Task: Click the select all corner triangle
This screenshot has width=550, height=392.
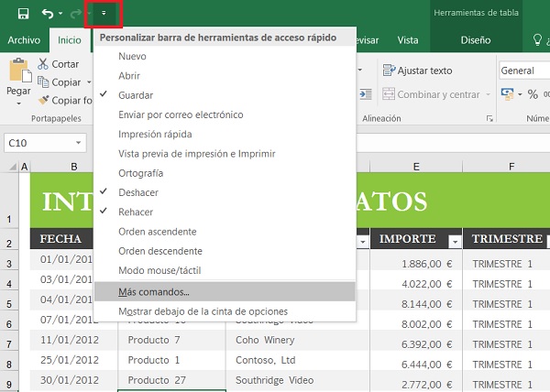Action: [13, 167]
